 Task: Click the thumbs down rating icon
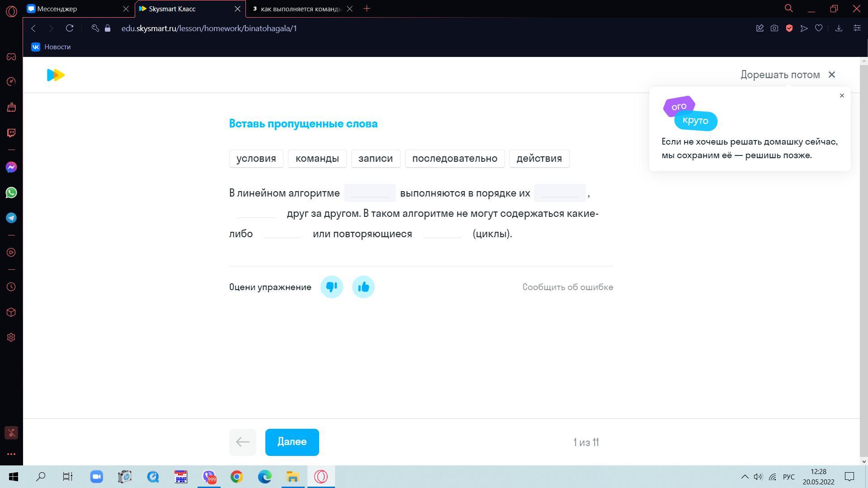pyautogui.click(x=331, y=287)
